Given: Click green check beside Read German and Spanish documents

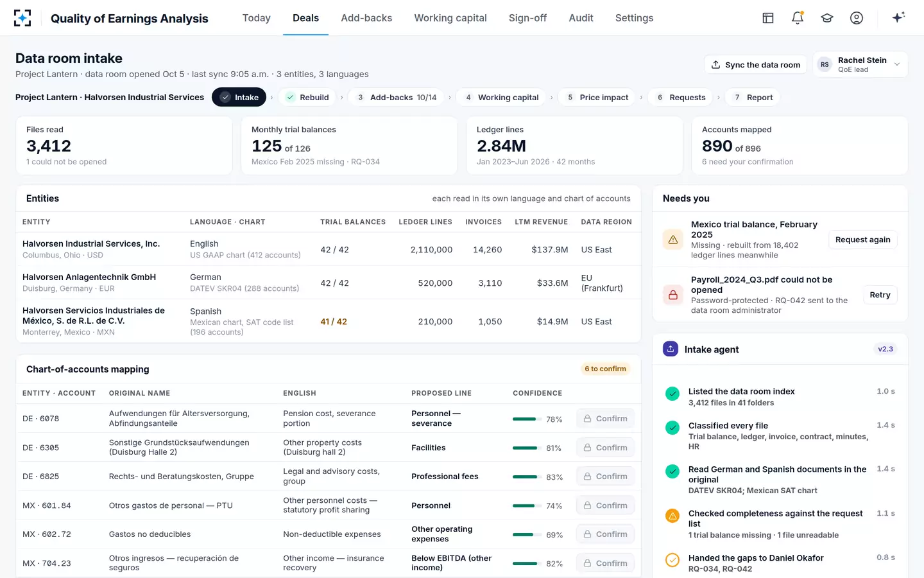Looking at the screenshot, I should click(672, 471).
